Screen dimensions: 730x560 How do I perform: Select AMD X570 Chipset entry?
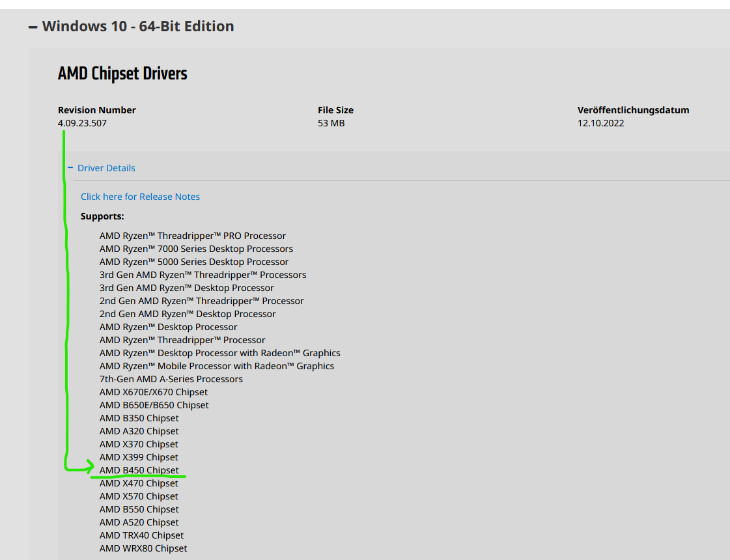point(139,497)
